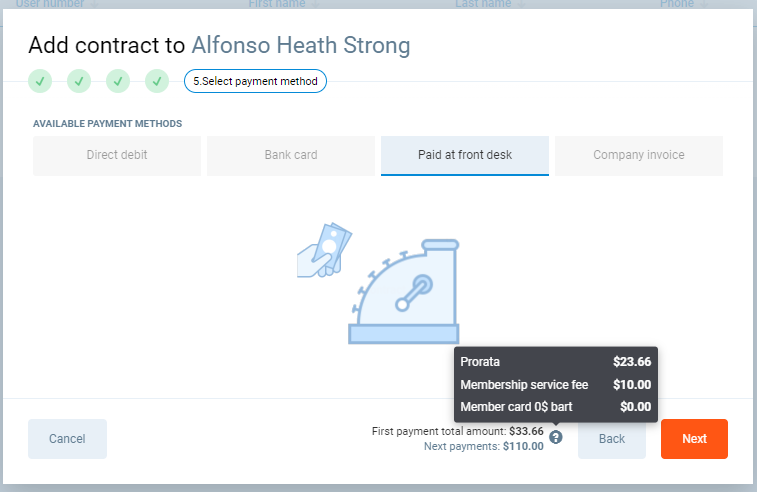Proceed with the orange Next button

coord(694,439)
